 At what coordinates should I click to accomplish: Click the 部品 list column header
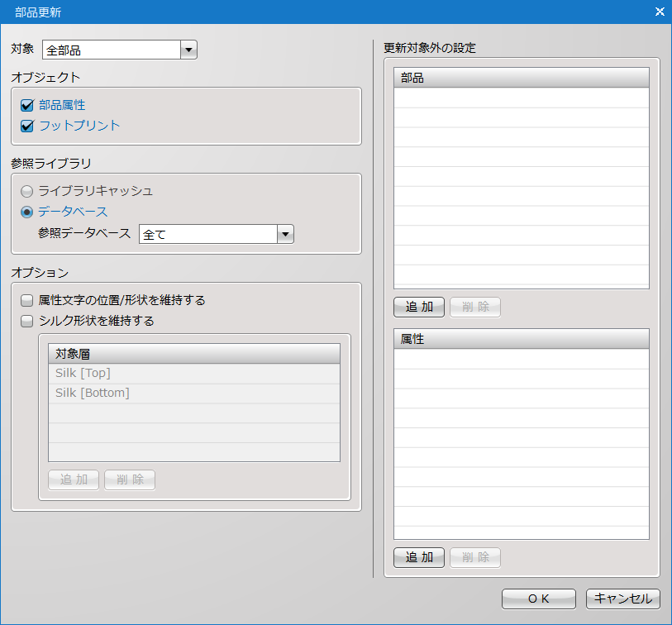tap(521, 78)
